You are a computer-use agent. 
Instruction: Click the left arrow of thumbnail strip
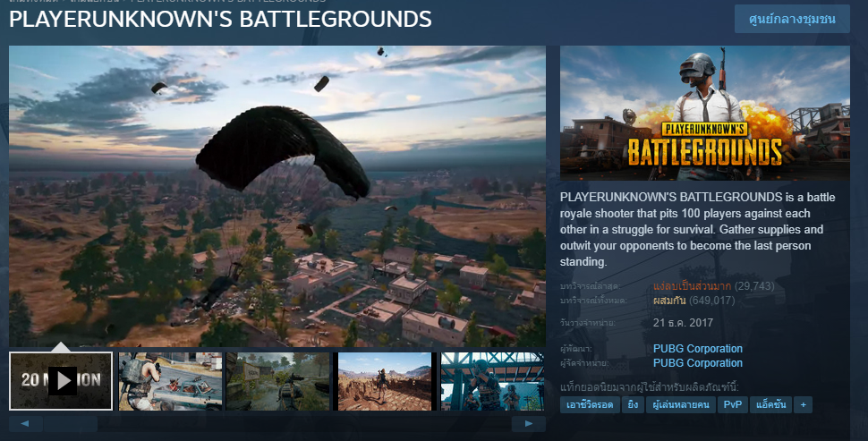(25, 424)
